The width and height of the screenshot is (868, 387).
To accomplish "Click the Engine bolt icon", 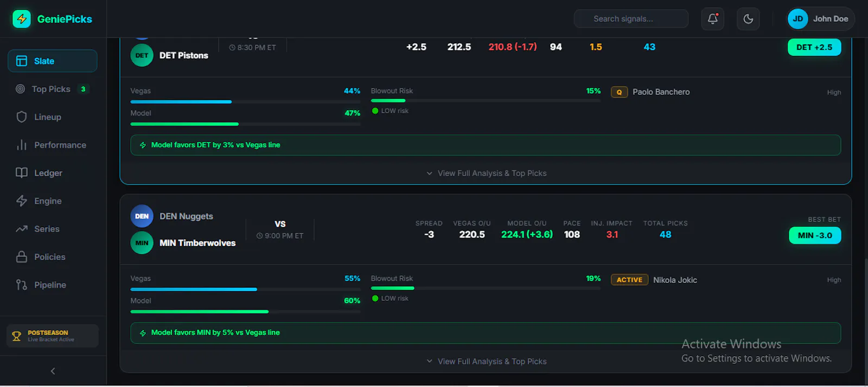I will [x=22, y=201].
